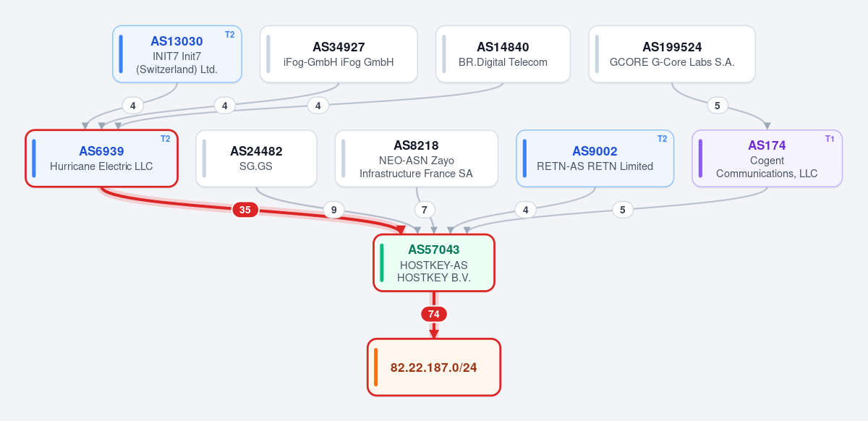868x421 pixels.
Task: Click the T1 tier tag on AS174
Action: 830,139
